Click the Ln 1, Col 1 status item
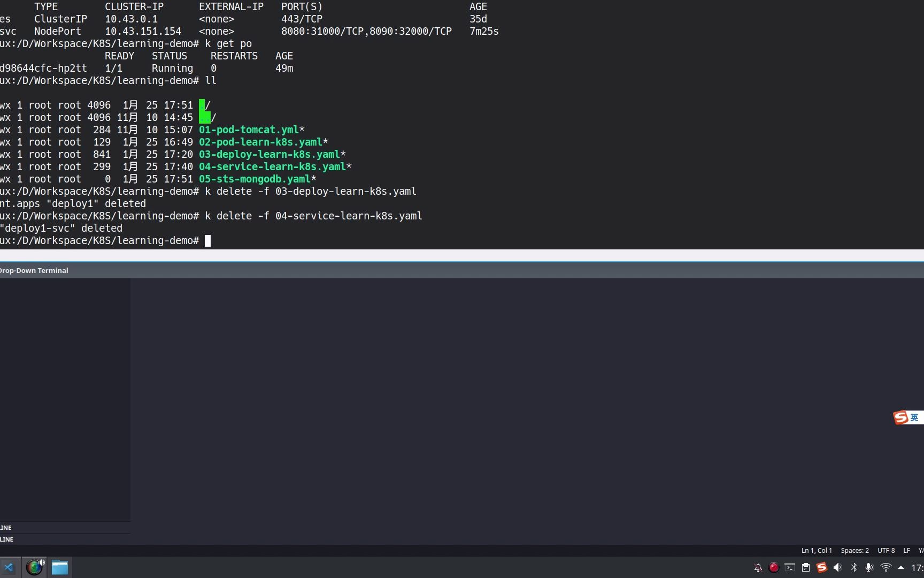Screen dimensions: 924x578 [817, 550]
